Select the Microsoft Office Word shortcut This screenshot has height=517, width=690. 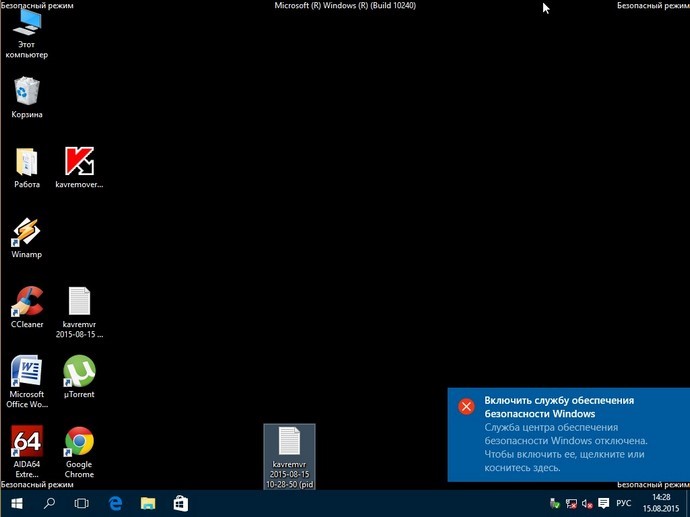pos(26,381)
